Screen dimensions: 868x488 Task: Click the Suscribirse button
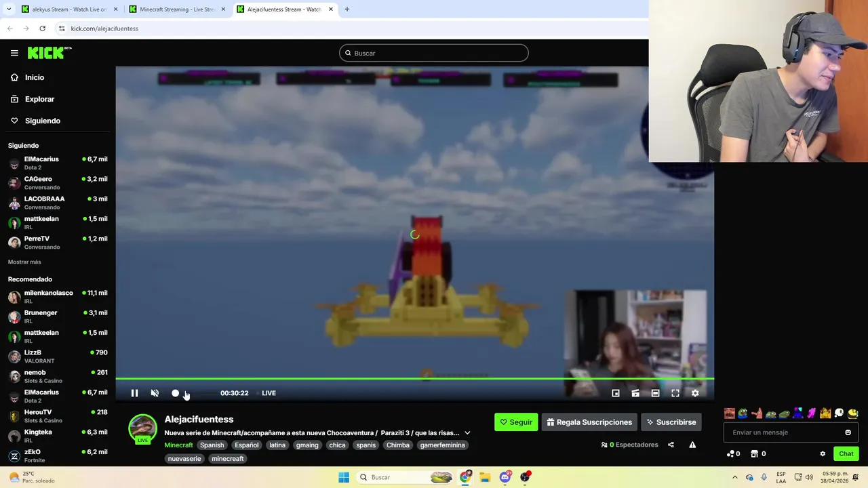[x=671, y=422]
